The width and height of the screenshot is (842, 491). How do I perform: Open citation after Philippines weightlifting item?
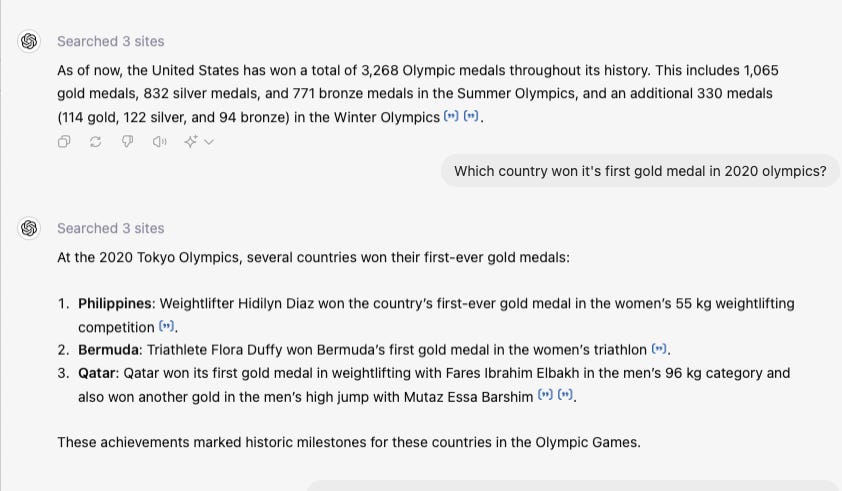(x=166, y=326)
